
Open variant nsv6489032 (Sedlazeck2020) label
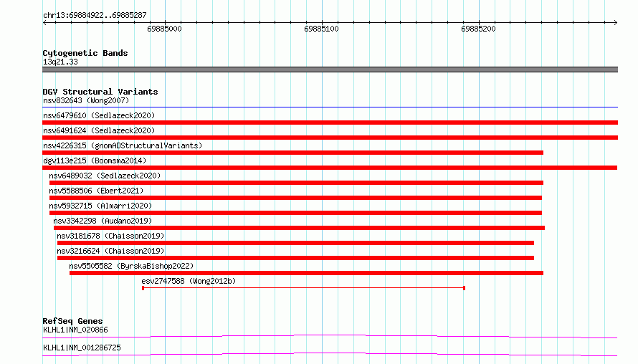coord(105,176)
